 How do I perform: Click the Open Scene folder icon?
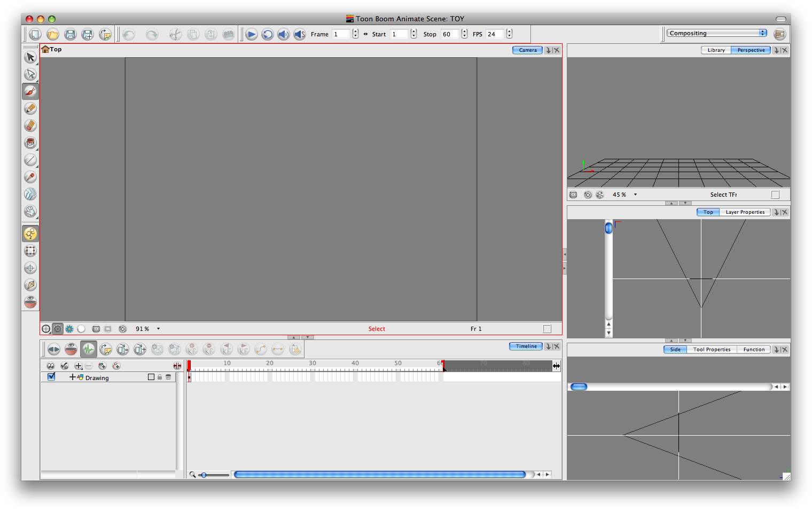[x=52, y=34]
